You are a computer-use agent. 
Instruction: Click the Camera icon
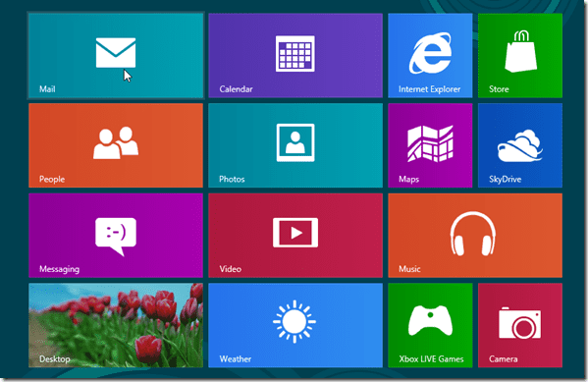point(519,323)
